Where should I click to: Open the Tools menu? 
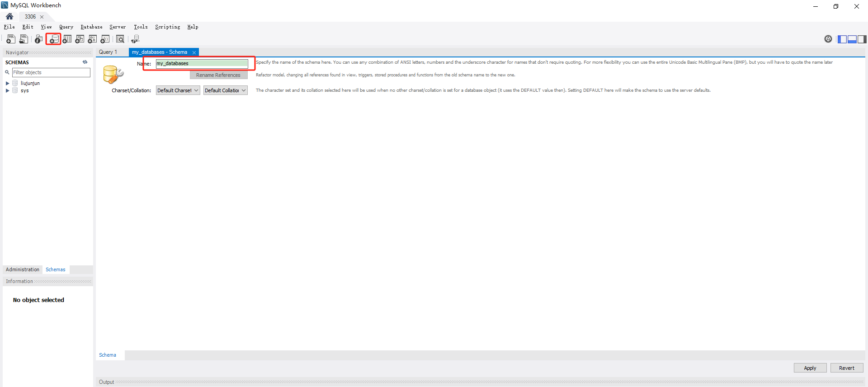(141, 27)
